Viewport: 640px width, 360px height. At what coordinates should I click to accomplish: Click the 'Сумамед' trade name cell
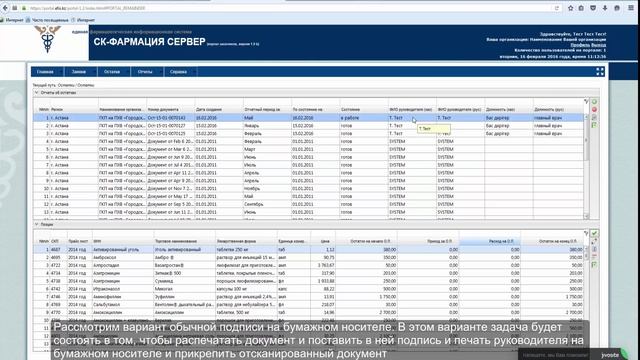pos(184,281)
